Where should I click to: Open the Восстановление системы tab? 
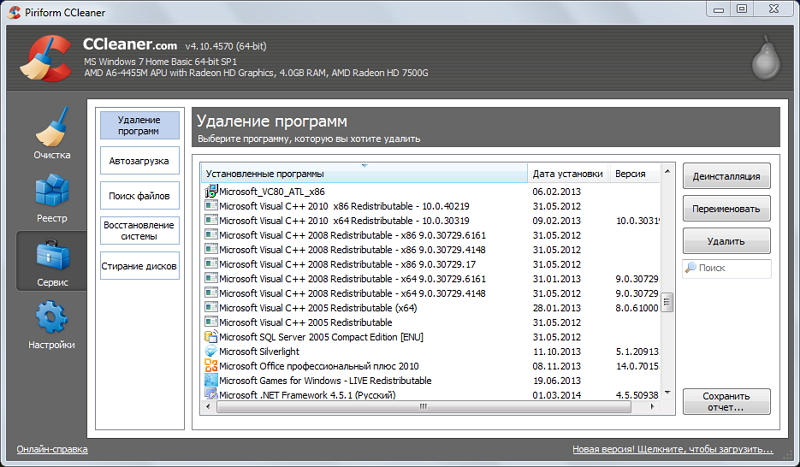pos(139,231)
